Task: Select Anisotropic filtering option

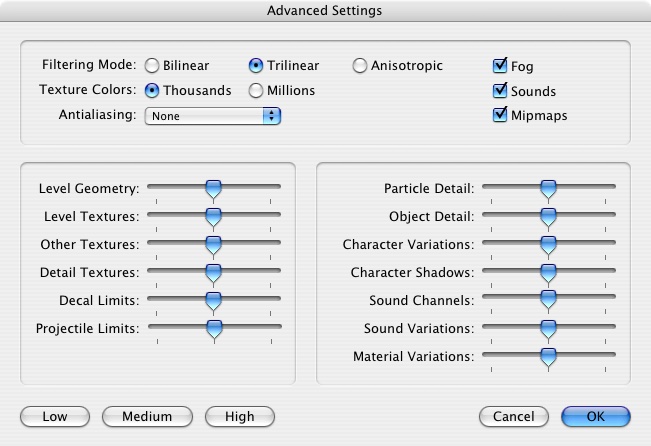Action: coord(360,66)
